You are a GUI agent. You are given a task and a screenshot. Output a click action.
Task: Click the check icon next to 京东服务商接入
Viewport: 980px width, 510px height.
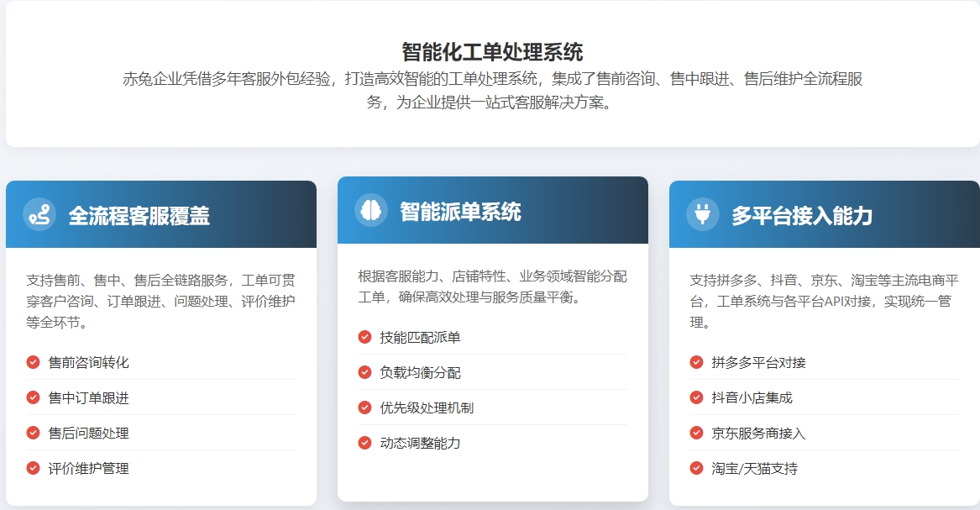coord(697,433)
